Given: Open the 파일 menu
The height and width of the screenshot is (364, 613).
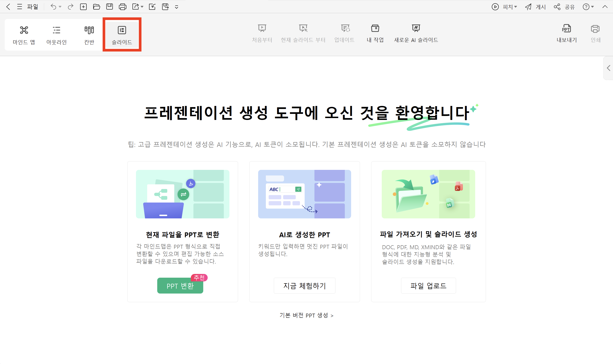Looking at the screenshot, I should click(x=32, y=7).
